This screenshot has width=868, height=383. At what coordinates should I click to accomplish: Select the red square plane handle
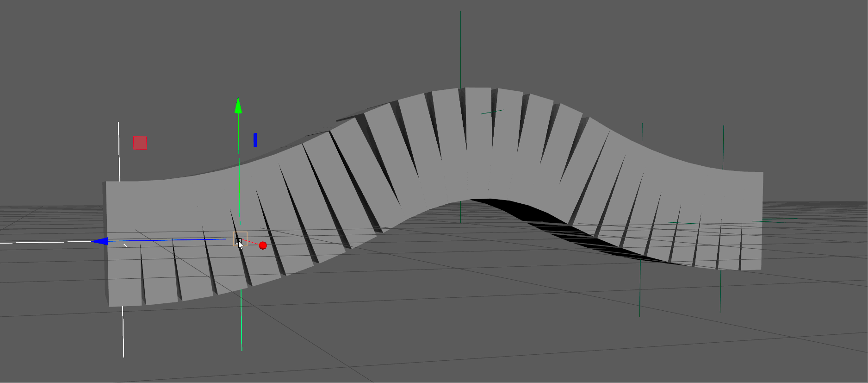point(140,143)
